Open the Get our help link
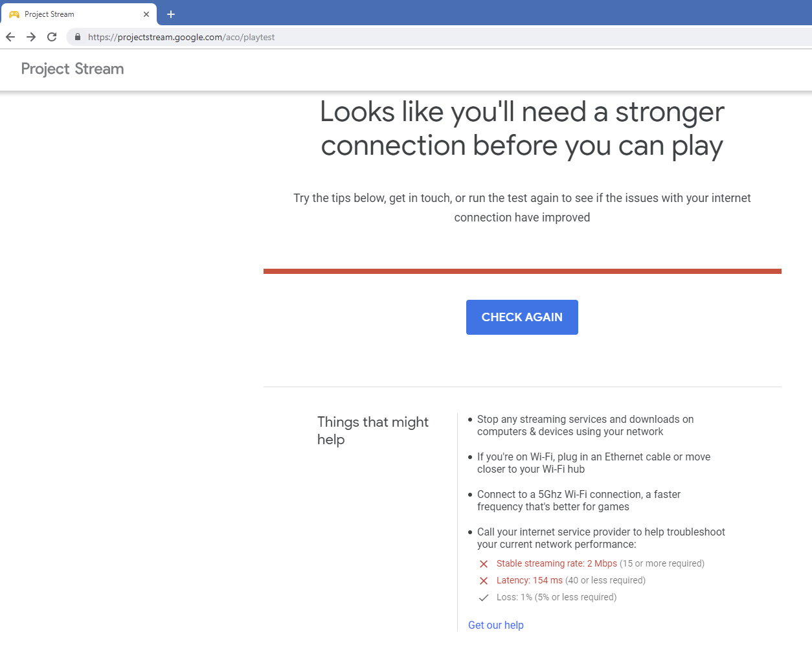Viewport: 812px width, 665px height. [496, 625]
